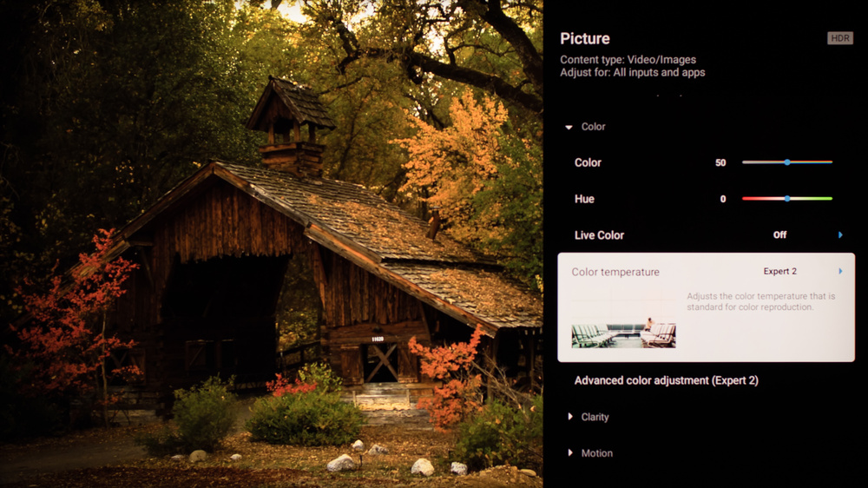Click the HDR badge icon

coord(839,38)
